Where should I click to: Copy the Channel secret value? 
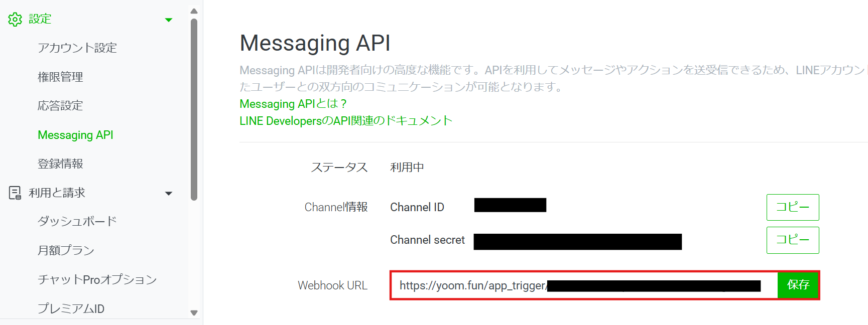[793, 240]
